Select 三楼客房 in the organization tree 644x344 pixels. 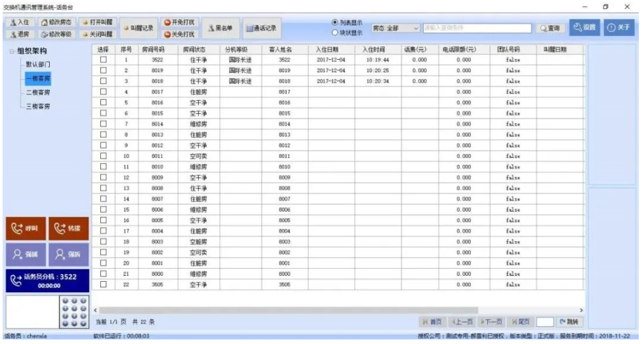pyautogui.click(x=37, y=106)
